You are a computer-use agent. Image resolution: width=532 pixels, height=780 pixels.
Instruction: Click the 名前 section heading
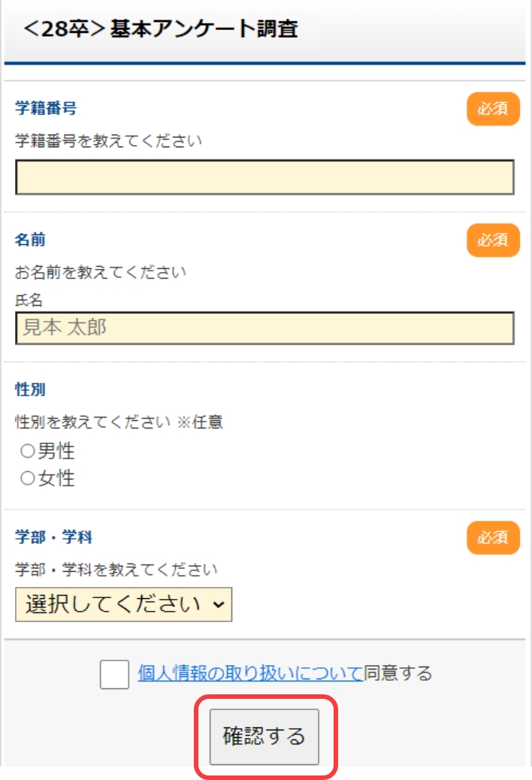click(x=30, y=240)
